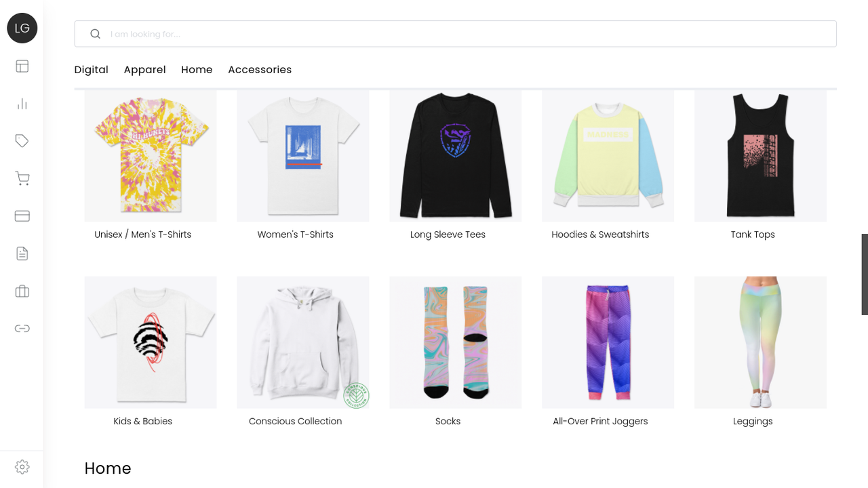The image size is (868, 488).
Task: Open the shopping cart icon
Action: point(22,178)
